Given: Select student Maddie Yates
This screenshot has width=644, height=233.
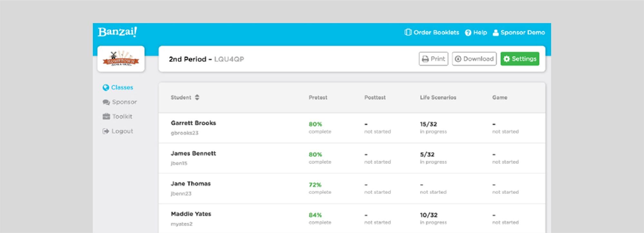Looking at the screenshot, I should [191, 214].
